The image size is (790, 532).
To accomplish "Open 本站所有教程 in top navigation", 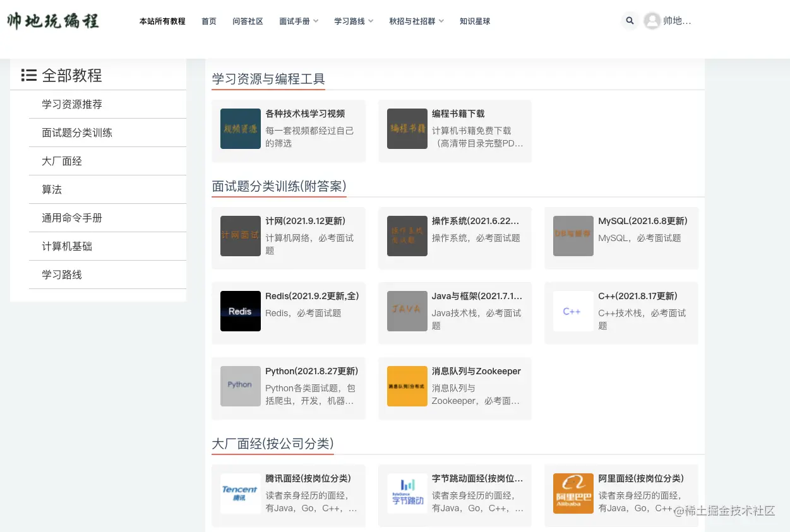I will click(x=162, y=21).
